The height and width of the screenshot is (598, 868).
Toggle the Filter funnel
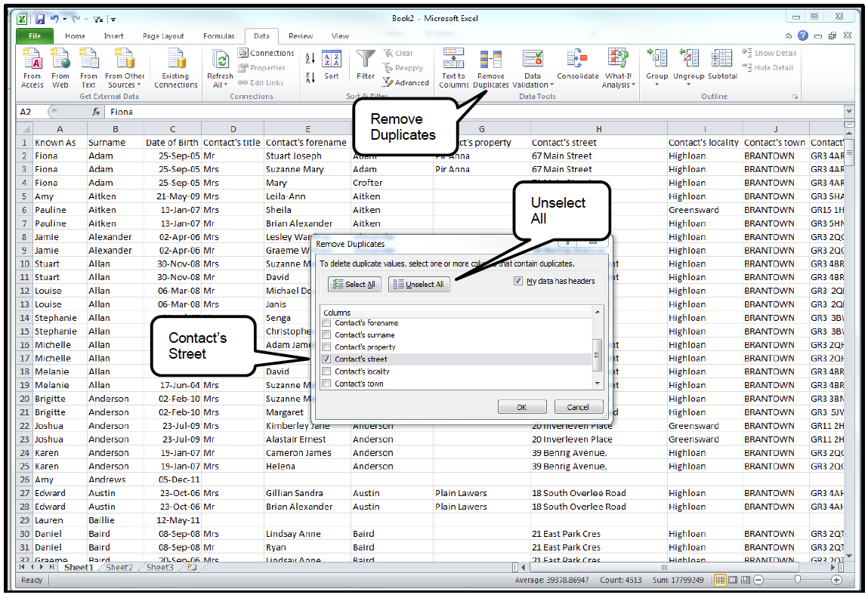click(366, 65)
